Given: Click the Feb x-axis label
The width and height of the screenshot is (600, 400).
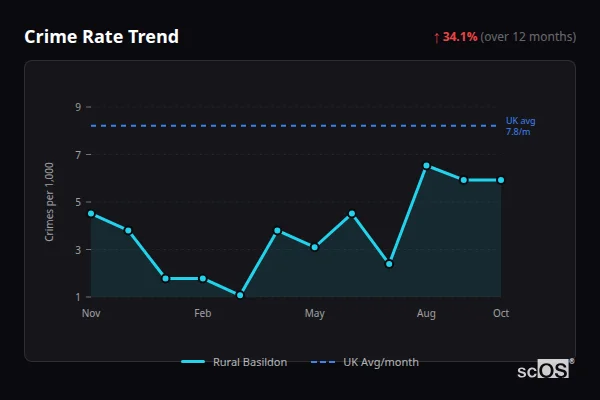Looking at the screenshot, I should pyautogui.click(x=203, y=314).
